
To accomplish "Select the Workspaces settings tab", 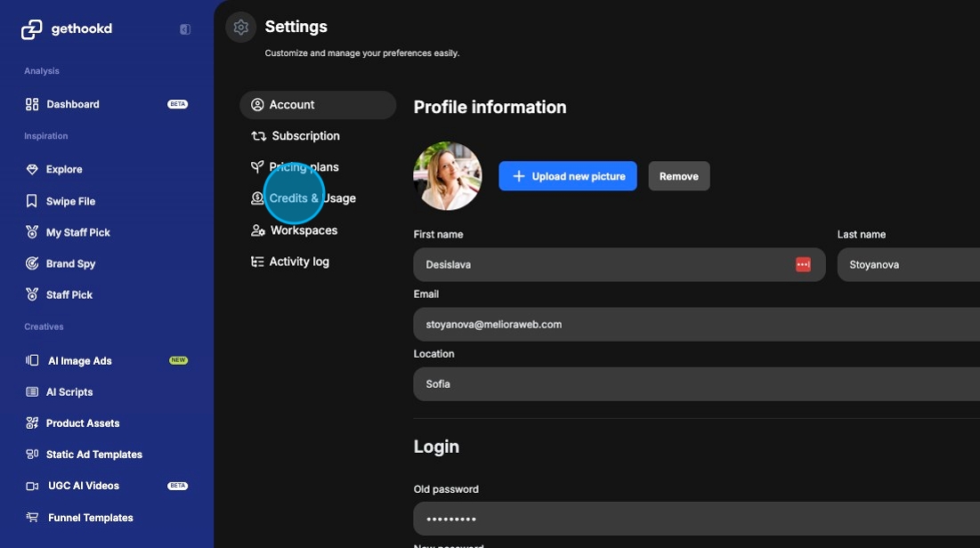I will (x=304, y=230).
